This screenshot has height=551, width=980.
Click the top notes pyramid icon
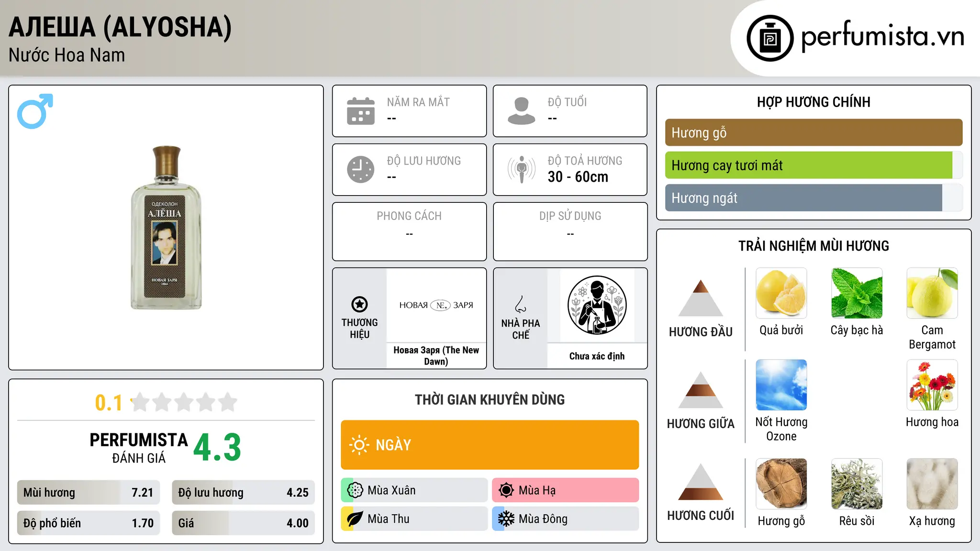click(701, 298)
